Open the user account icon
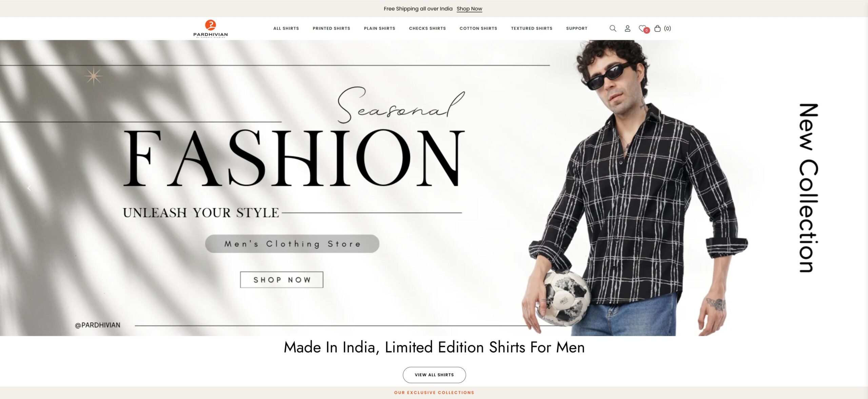This screenshot has width=868, height=399. point(628,28)
